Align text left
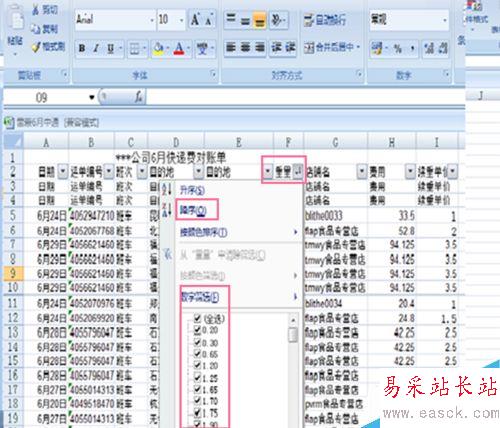 [231, 47]
